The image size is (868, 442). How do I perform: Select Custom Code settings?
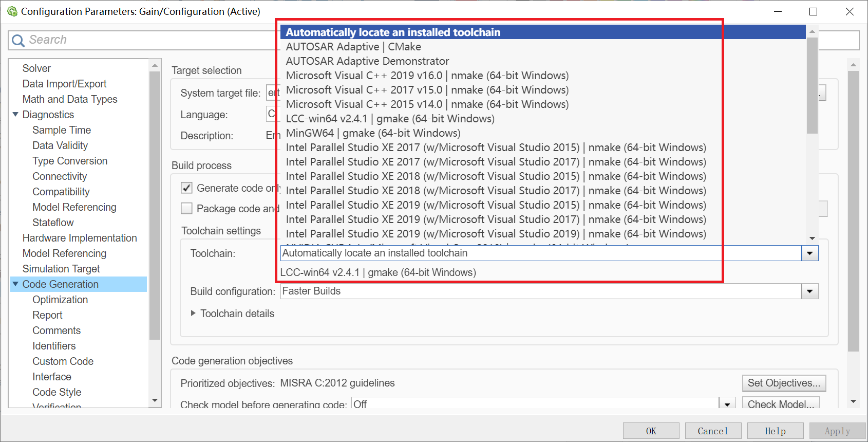tap(63, 361)
